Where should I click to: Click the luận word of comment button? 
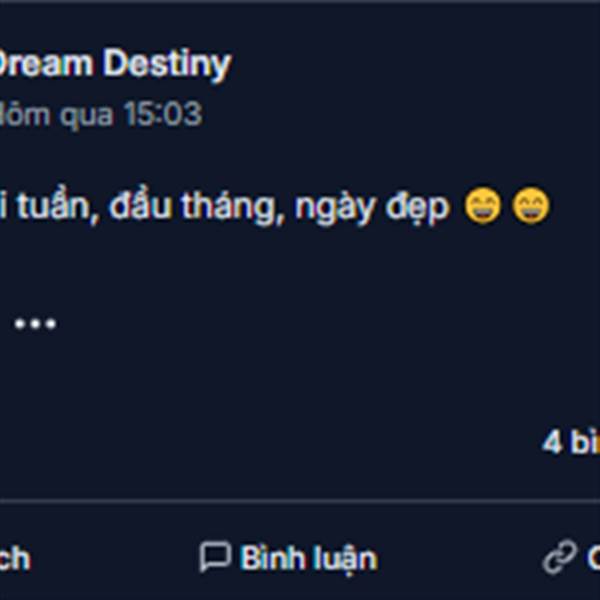[x=344, y=559]
